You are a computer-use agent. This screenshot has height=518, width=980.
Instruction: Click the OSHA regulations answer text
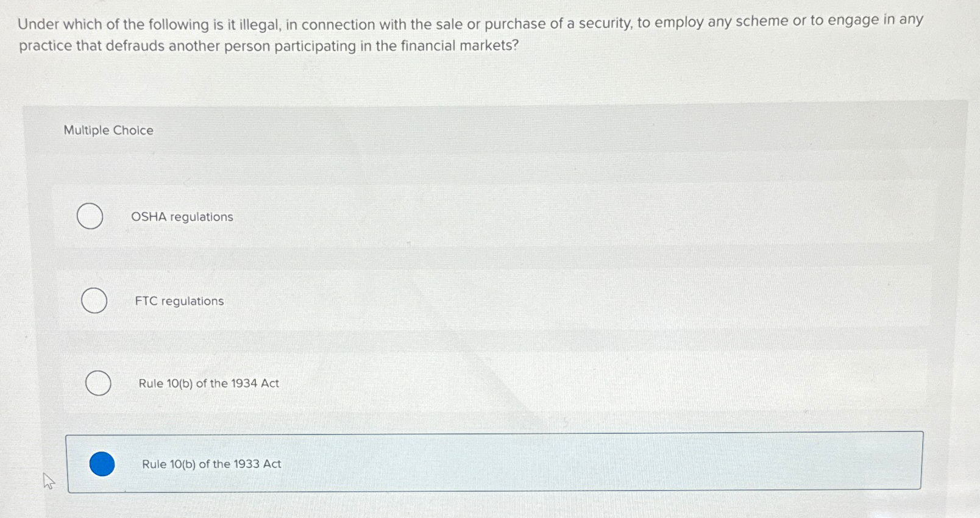tap(182, 216)
